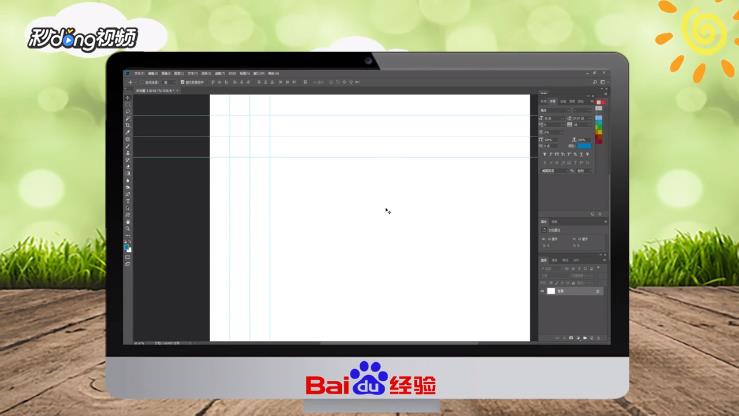Click the untitled document tab
This screenshot has height=416, width=739.
[x=156, y=90]
